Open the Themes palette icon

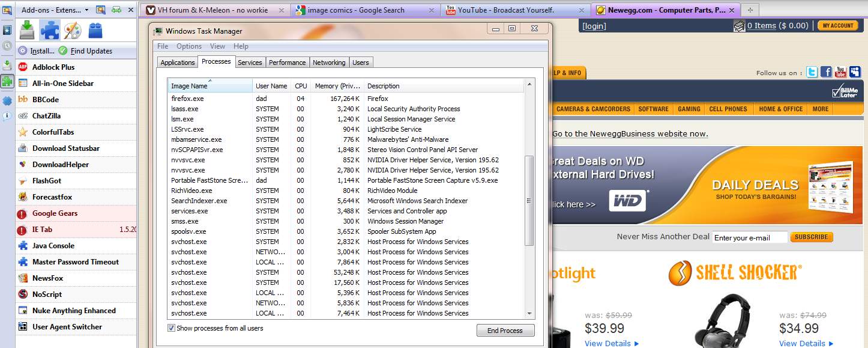pos(72,29)
